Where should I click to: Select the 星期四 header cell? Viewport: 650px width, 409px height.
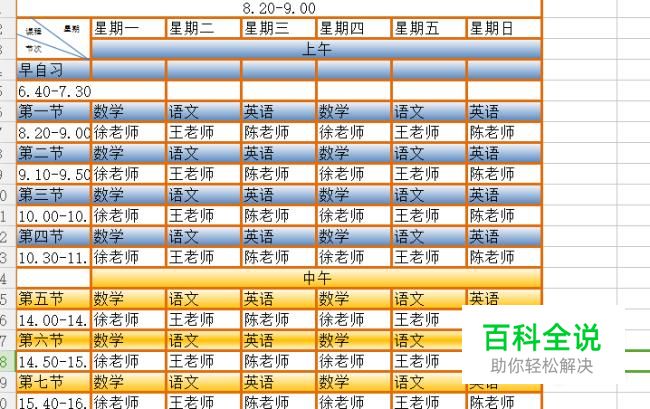point(354,29)
